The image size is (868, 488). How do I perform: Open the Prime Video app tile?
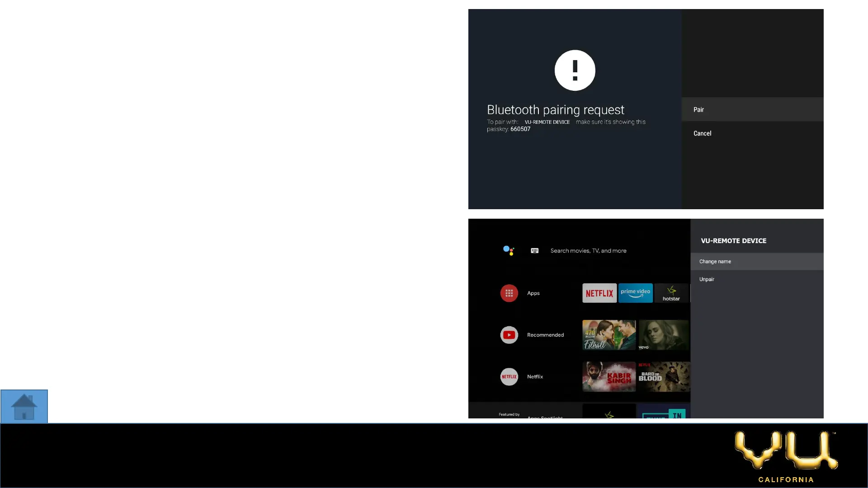635,293
